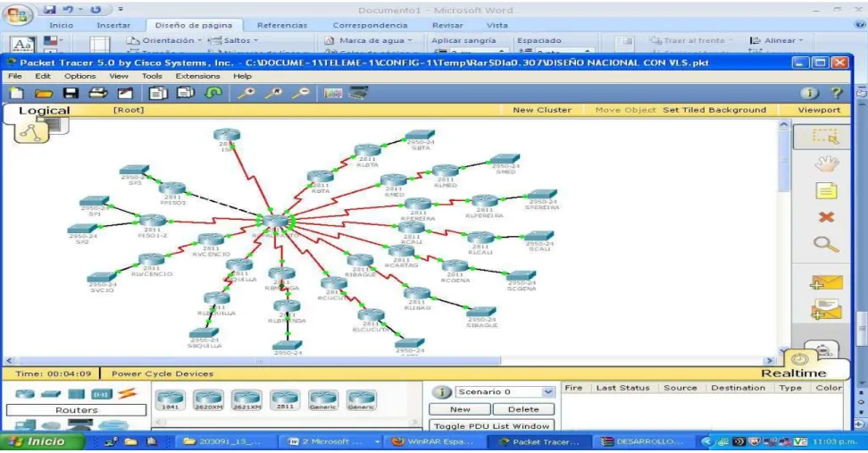Open a file using the folder icon
The width and height of the screenshot is (868, 453).
point(44,93)
